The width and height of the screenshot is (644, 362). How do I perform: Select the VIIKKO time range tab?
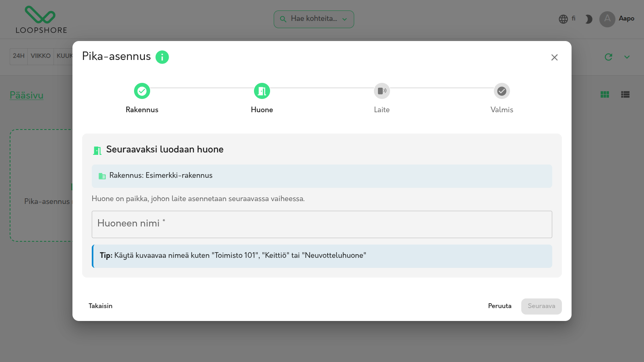pos(41,56)
